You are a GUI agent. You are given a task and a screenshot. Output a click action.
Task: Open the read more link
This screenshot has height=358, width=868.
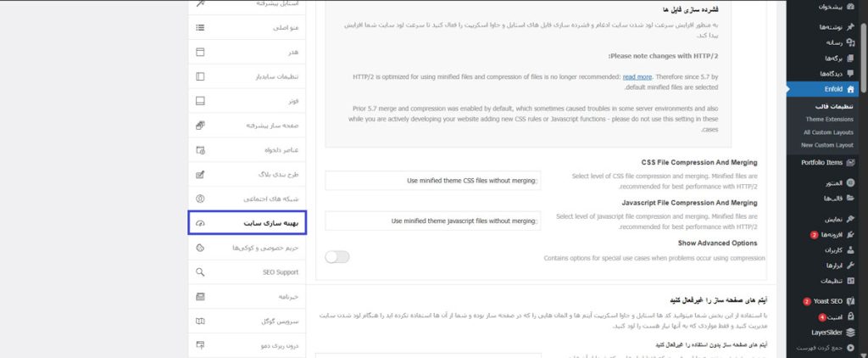(637, 77)
